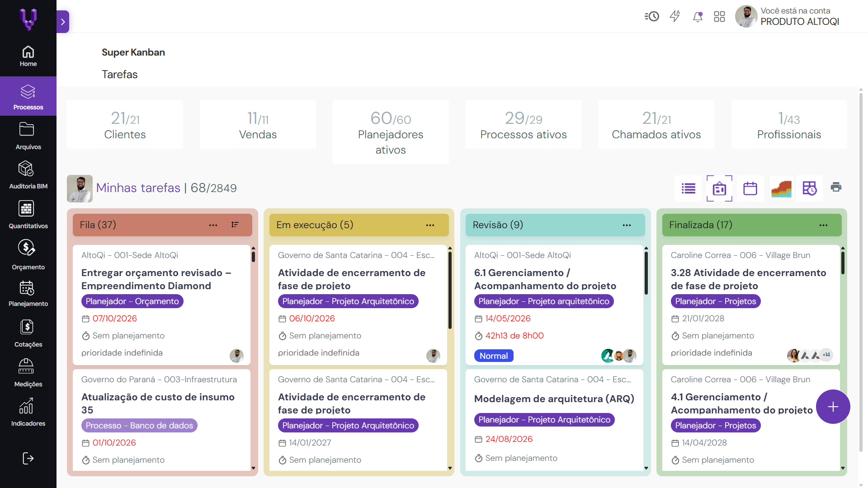Click the Revisão column scrollbar
Viewport: 868px width, 488px height.
[x=646, y=273]
